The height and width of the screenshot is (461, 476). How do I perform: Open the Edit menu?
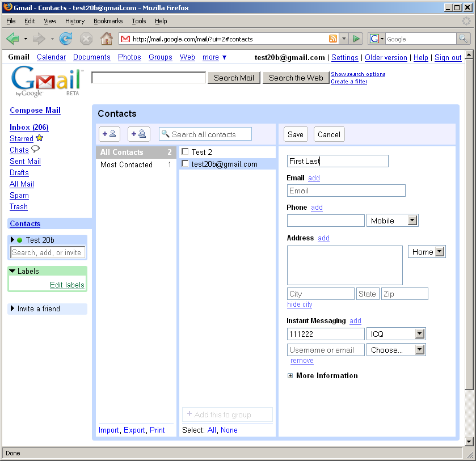coord(30,21)
